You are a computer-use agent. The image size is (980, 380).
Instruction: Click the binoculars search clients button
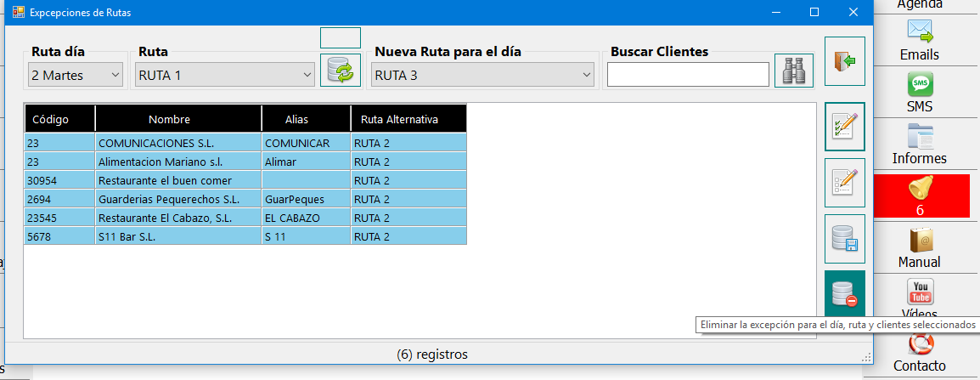pos(794,70)
